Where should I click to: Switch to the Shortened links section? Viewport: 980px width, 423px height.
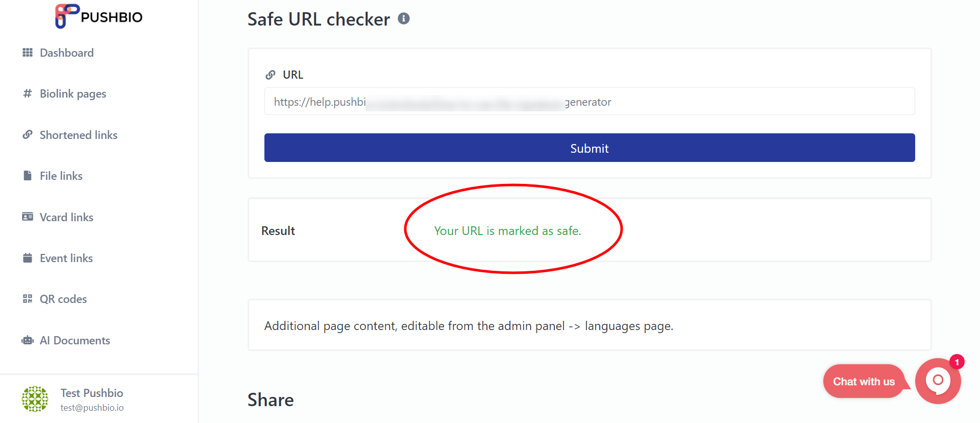point(79,134)
